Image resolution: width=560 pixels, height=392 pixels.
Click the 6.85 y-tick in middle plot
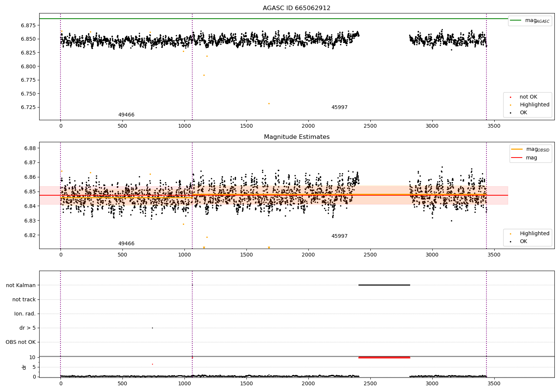30,192
